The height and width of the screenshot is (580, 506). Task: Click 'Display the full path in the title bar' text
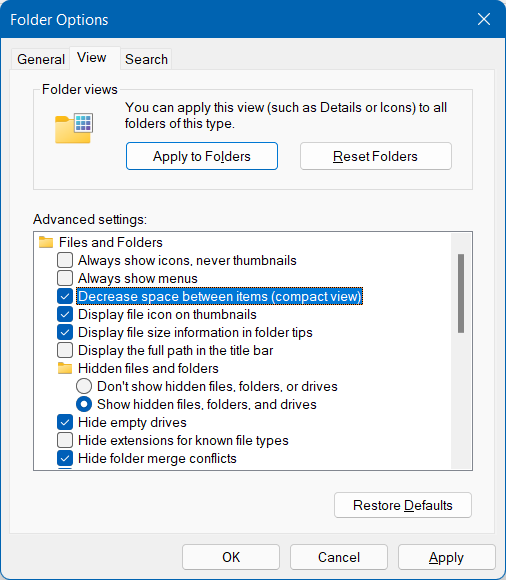[x=175, y=350]
